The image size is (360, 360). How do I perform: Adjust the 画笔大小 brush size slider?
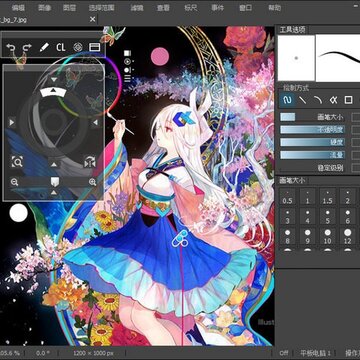[x=312, y=117]
